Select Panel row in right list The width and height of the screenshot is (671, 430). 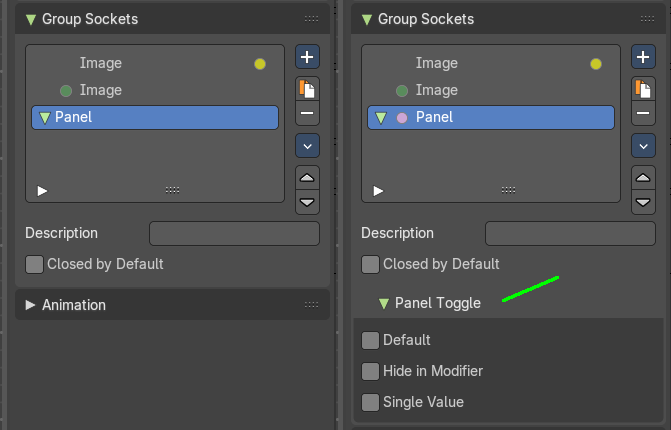(491, 118)
